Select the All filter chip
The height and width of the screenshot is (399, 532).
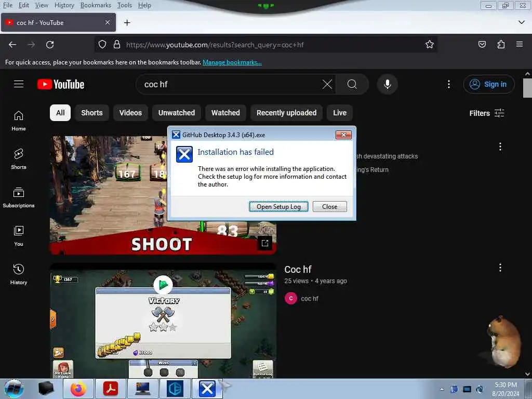click(60, 113)
